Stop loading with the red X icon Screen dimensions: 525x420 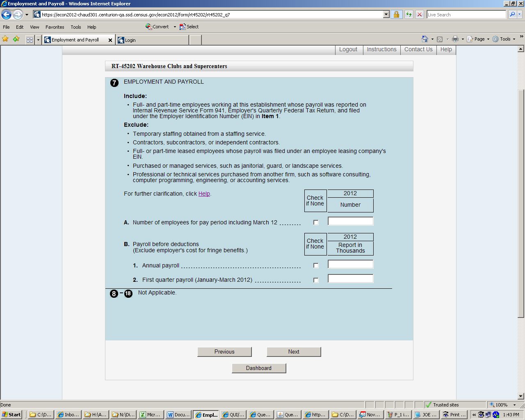click(x=420, y=15)
